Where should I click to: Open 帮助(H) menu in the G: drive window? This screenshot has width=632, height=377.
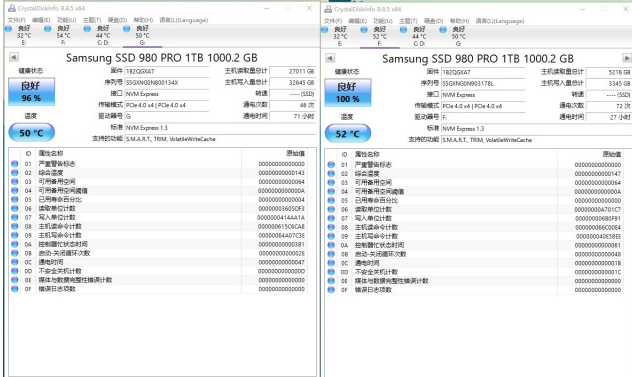[x=143, y=20]
